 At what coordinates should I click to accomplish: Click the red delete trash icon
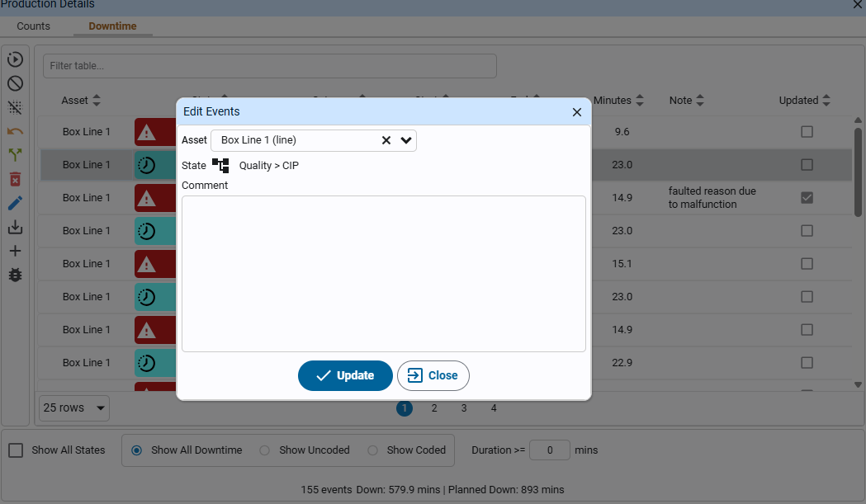pyautogui.click(x=15, y=179)
